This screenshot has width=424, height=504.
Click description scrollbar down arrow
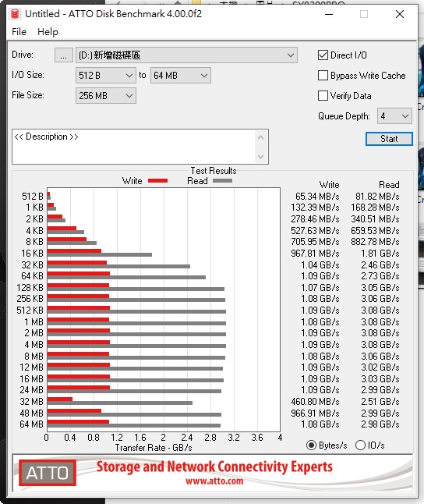(x=261, y=157)
